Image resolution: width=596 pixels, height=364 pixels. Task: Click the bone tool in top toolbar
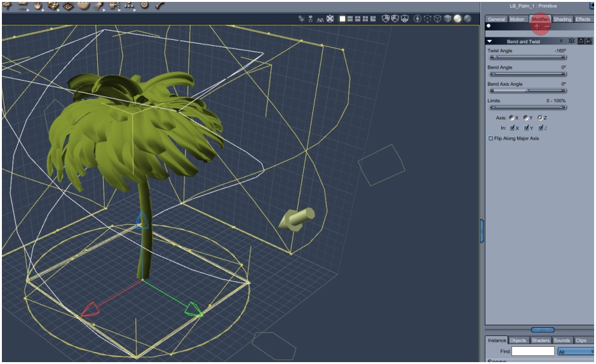(159, 5)
